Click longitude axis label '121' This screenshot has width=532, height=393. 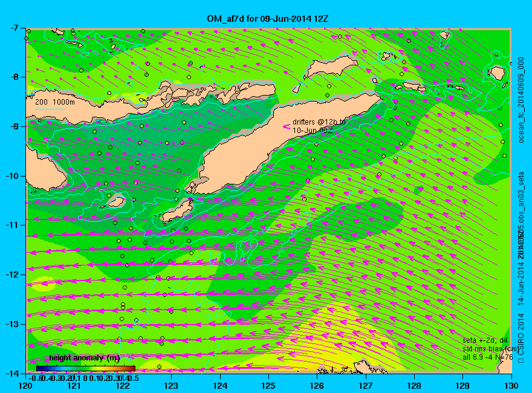pos(74,386)
